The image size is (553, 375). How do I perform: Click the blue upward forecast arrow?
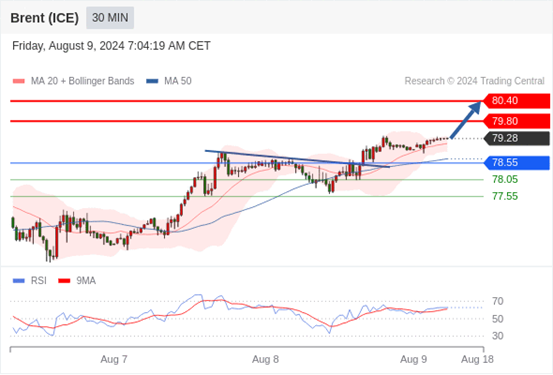[466, 120]
